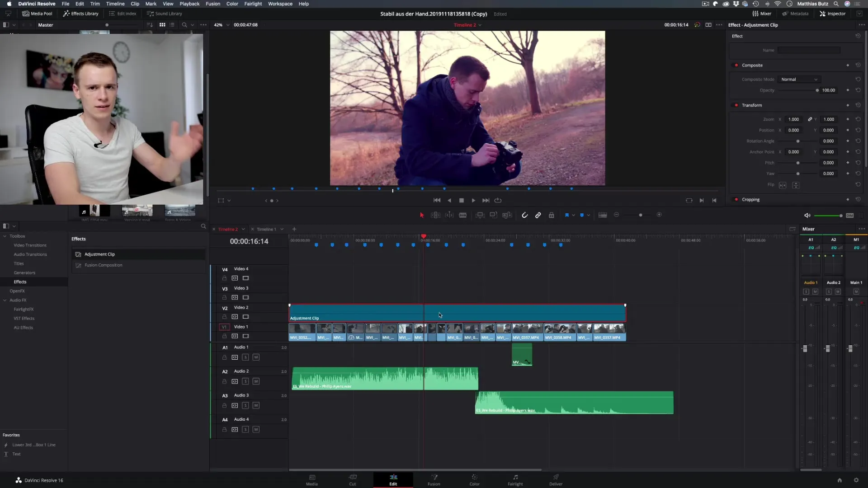This screenshot has height=488, width=868.
Task: Switch to the Deliver page
Action: point(556,480)
